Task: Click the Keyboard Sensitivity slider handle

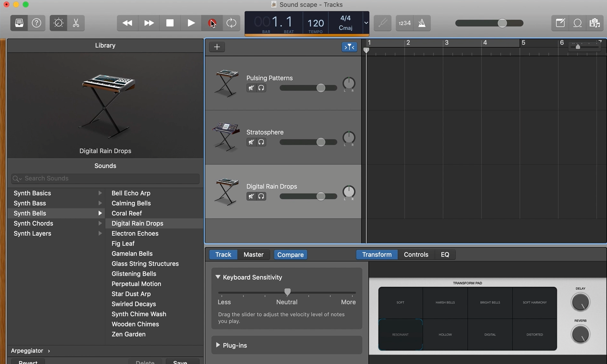Action: tap(287, 292)
